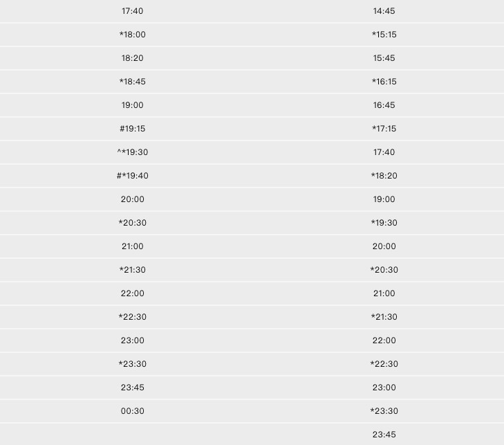Choose the *18:45 timetable entry
Viewport: 504px width, 445px height.
point(133,82)
